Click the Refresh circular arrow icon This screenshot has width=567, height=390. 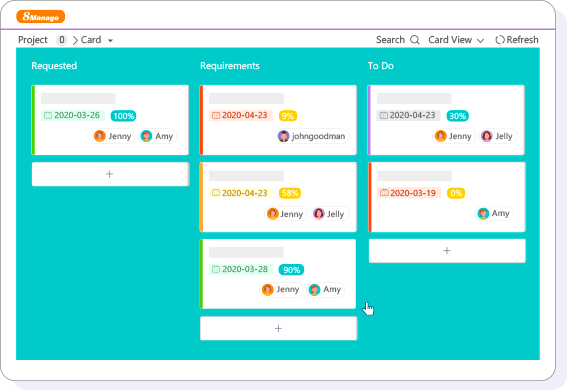pos(500,40)
